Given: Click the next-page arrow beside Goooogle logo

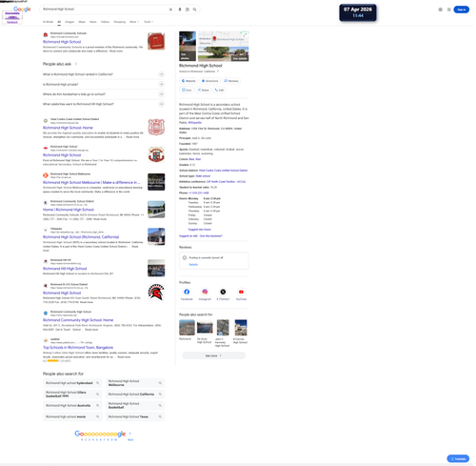Looking at the screenshot, I should pyautogui.click(x=130, y=434).
